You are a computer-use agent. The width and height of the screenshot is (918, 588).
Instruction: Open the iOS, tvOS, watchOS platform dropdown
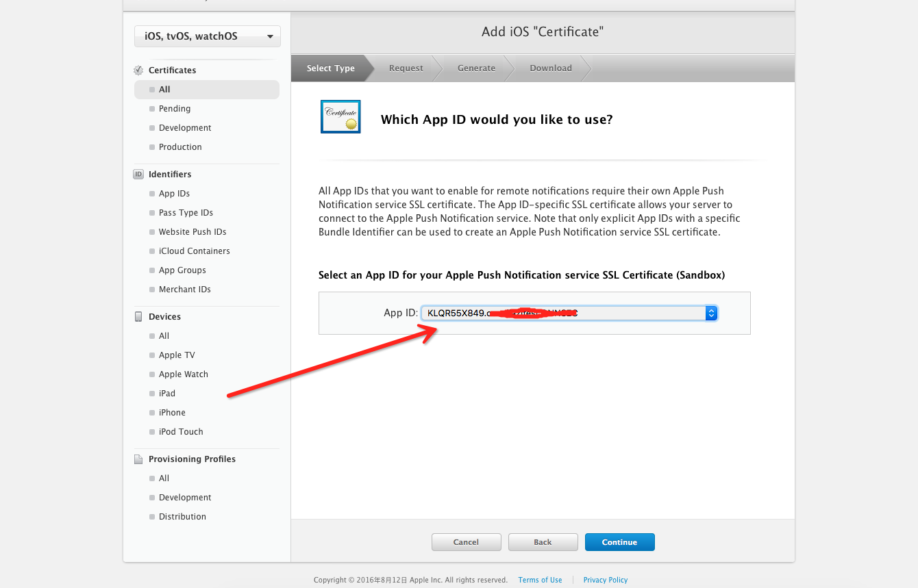point(208,36)
